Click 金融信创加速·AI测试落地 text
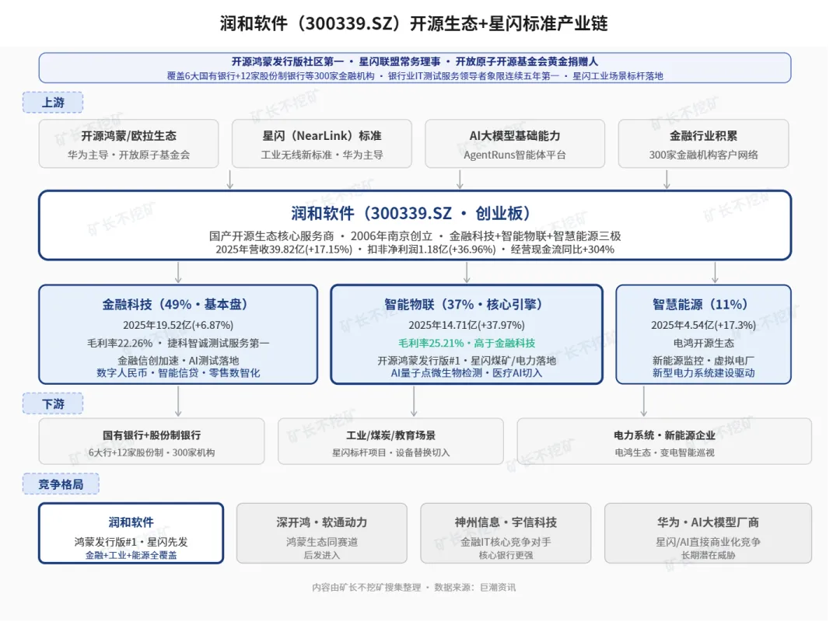 pyautogui.click(x=178, y=361)
